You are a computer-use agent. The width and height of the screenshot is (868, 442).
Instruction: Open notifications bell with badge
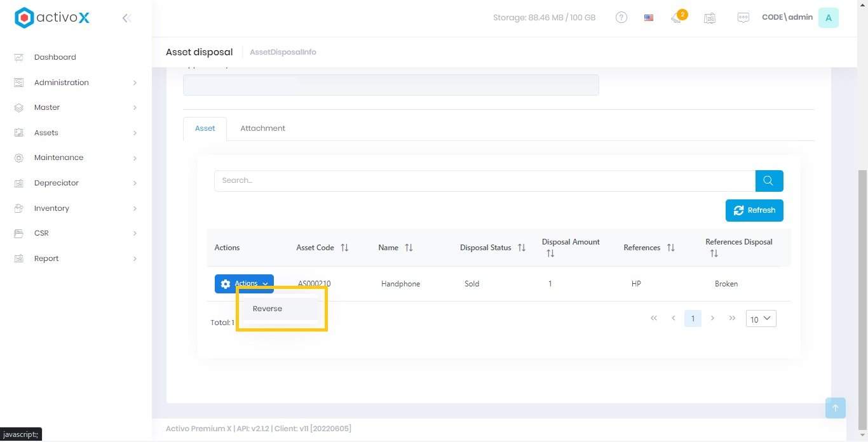pos(677,18)
